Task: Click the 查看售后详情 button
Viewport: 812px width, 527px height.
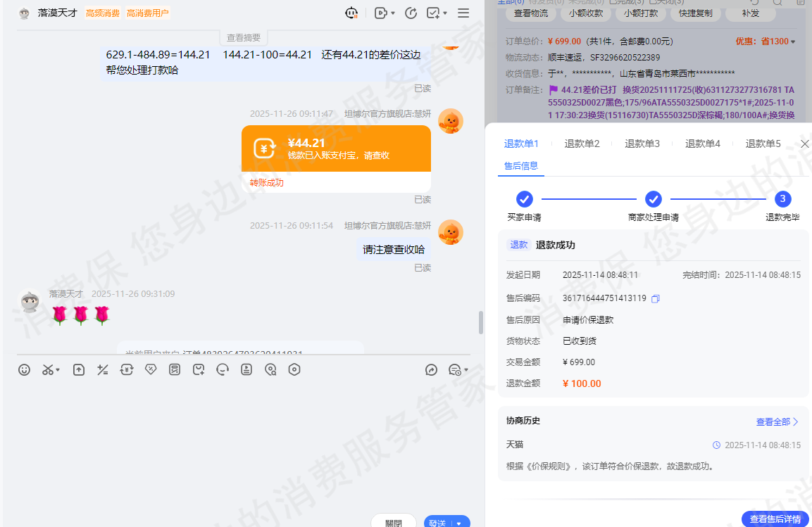Action: tap(775, 519)
